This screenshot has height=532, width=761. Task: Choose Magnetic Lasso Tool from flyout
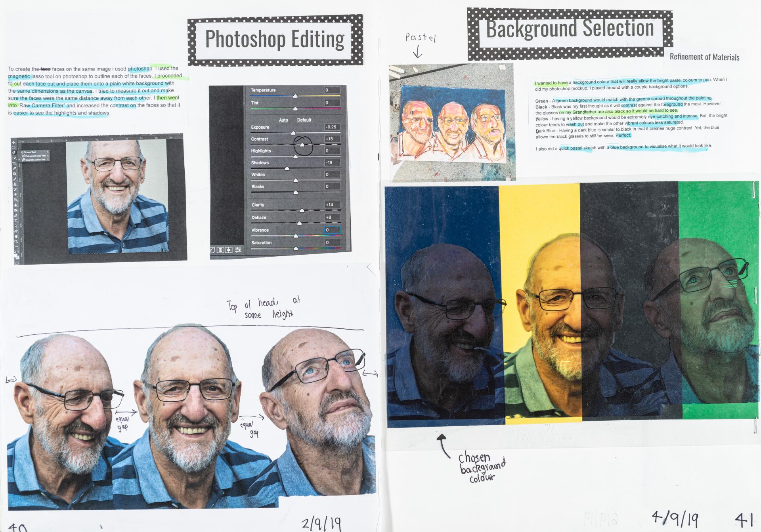35,160
